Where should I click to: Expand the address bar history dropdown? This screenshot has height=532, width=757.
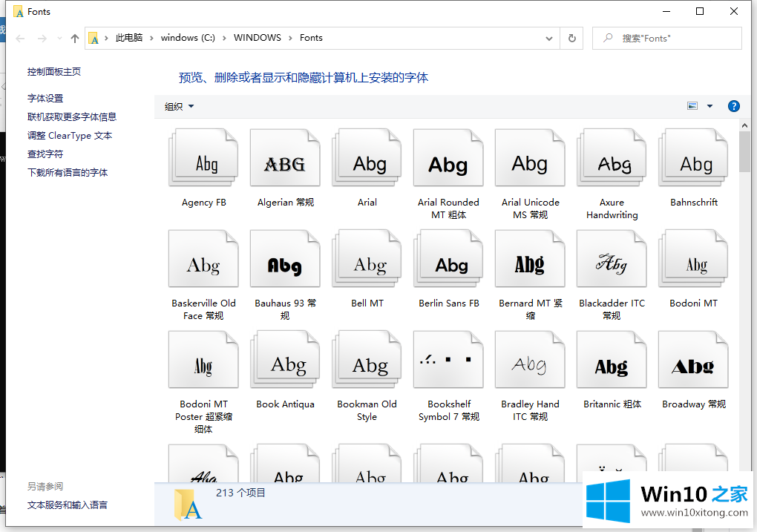[x=549, y=38]
